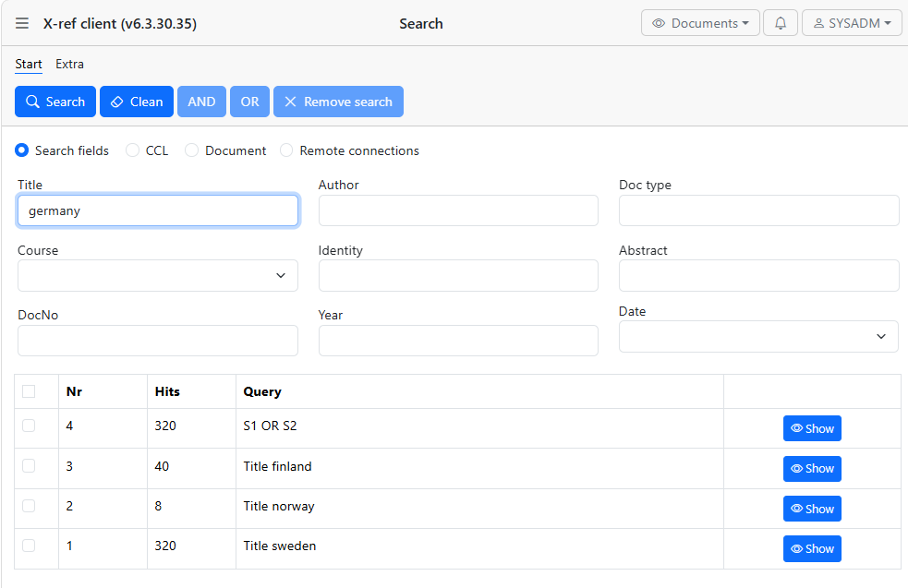Click the 'Title finland' query text
This screenshot has width=908, height=588.
point(277,466)
